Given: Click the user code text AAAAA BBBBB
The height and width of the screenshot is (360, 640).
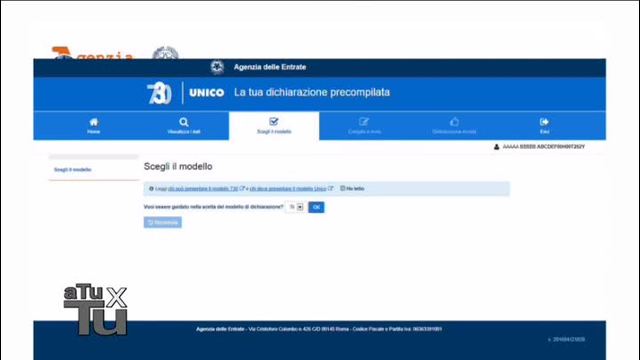Looking at the screenshot, I should pos(544,147).
